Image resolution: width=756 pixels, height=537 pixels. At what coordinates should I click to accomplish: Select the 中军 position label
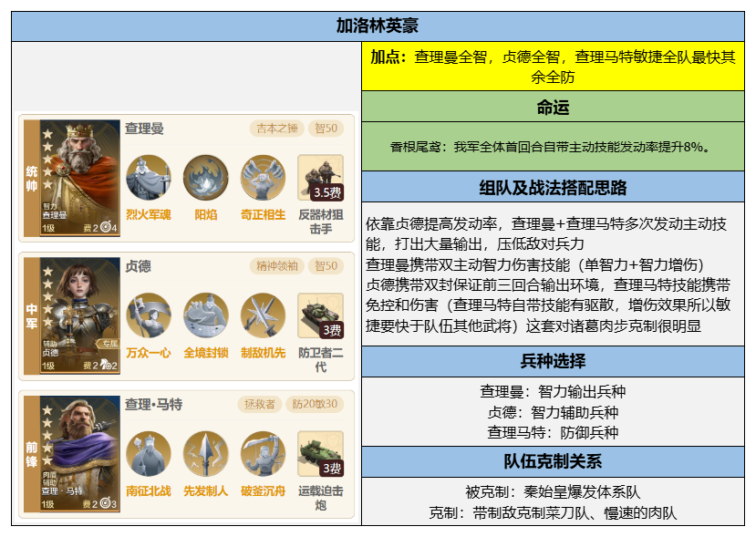(x=32, y=315)
